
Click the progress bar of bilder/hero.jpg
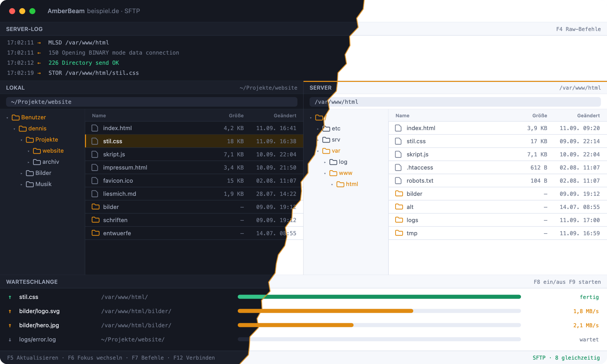(379, 325)
